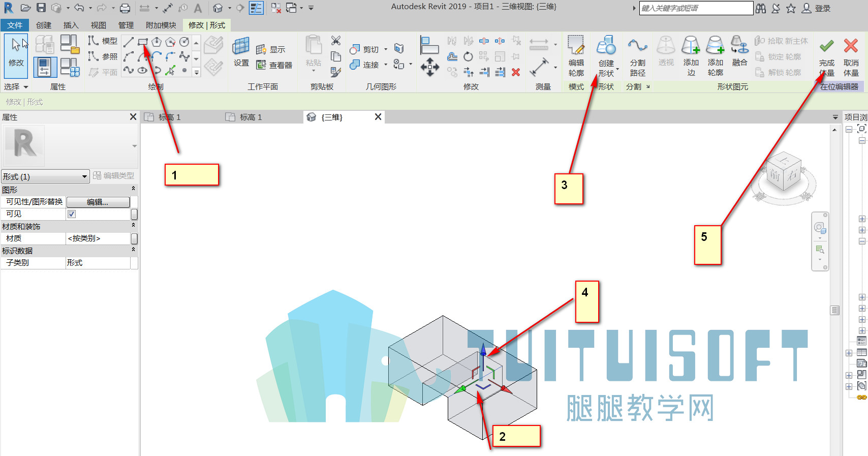Choose the Divide Path tool
868x456 pixels.
637,56
